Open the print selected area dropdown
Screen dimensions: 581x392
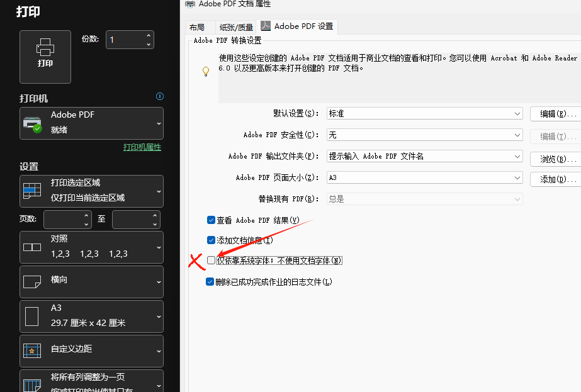(91, 191)
